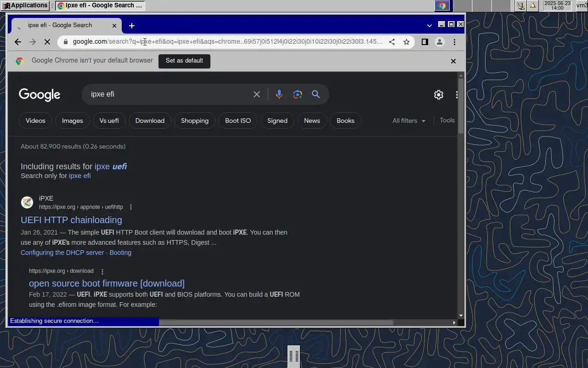Filter results by Images
Image resolution: width=588 pixels, height=368 pixels.
(x=73, y=121)
